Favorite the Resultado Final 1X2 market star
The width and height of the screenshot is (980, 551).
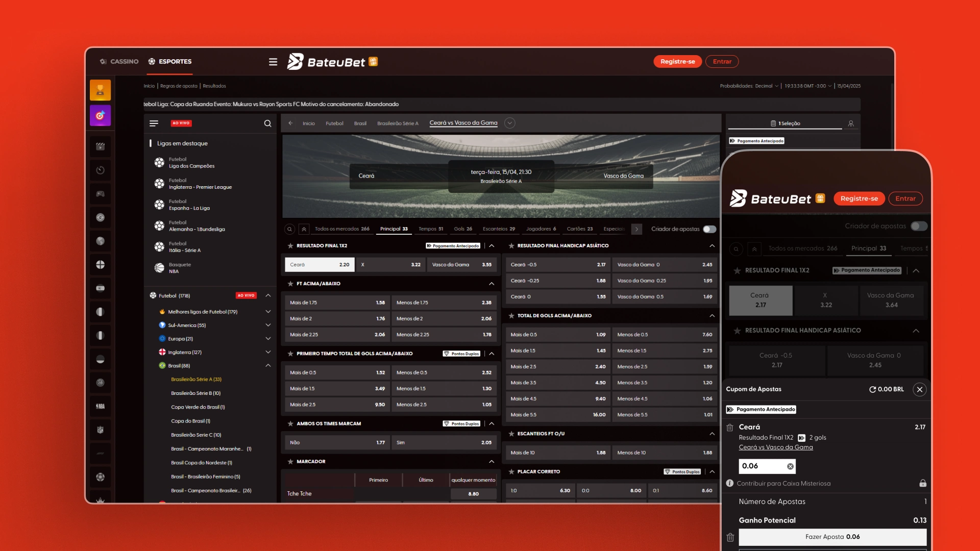tap(290, 246)
